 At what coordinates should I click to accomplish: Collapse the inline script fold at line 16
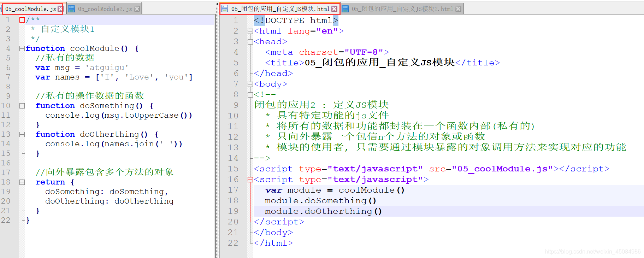tap(250, 180)
